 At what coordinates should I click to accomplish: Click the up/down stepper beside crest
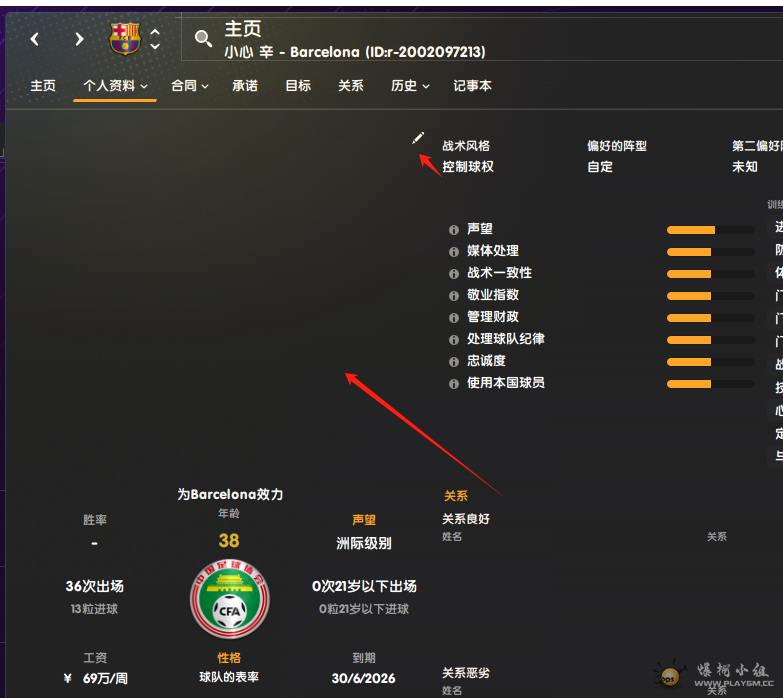[155, 39]
